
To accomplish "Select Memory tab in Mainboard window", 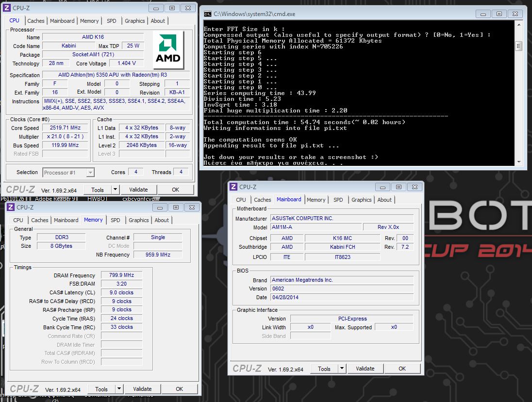I will click(316, 200).
